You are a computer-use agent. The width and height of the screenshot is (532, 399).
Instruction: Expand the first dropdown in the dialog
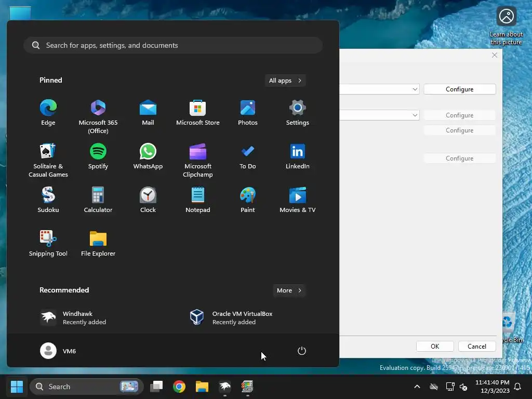coord(415,89)
